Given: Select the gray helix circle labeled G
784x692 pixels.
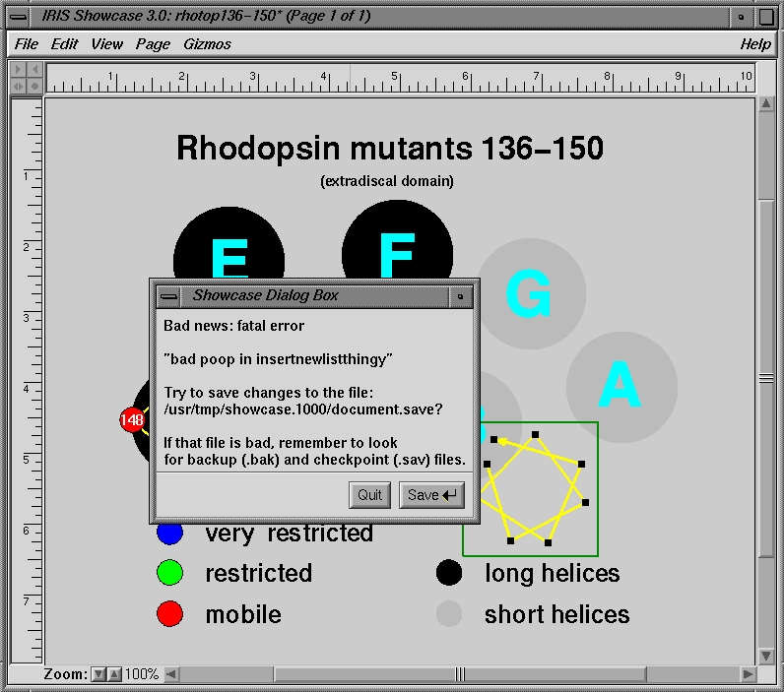Looking at the screenshot, I should coord(531,293).
